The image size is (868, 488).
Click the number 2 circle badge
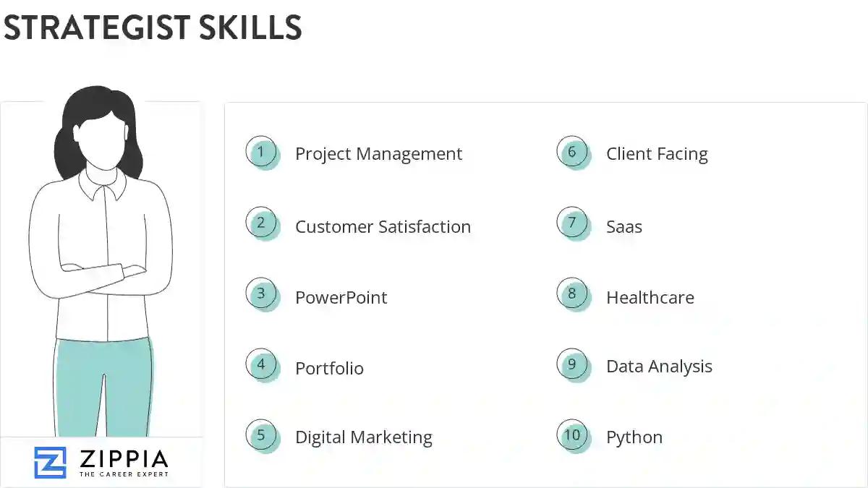(261, 223)
